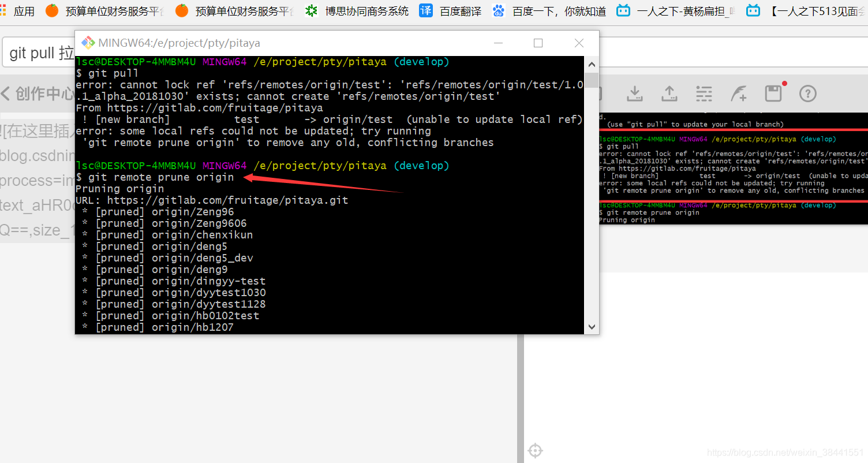This screenshot has width=868, height=463.
Task: Click the '$ git pull' command line in terminal
Action: pyautogui.click(x=107, y=73)
